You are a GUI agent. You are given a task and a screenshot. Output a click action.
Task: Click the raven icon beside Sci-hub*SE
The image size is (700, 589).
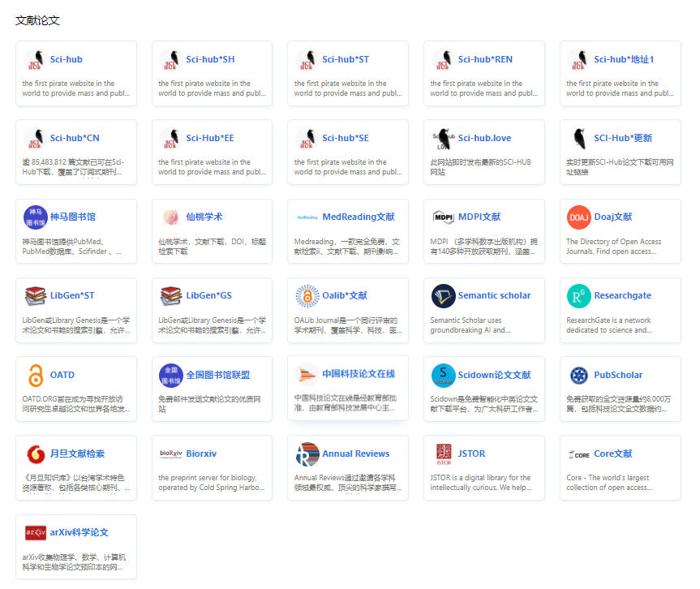(307, 139)
